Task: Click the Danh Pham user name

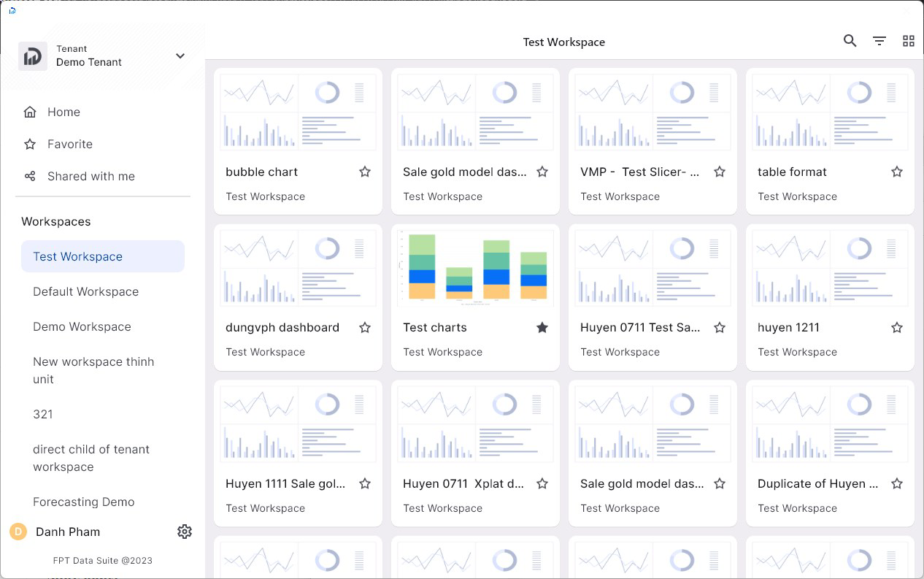Action: tap(68, 532)
